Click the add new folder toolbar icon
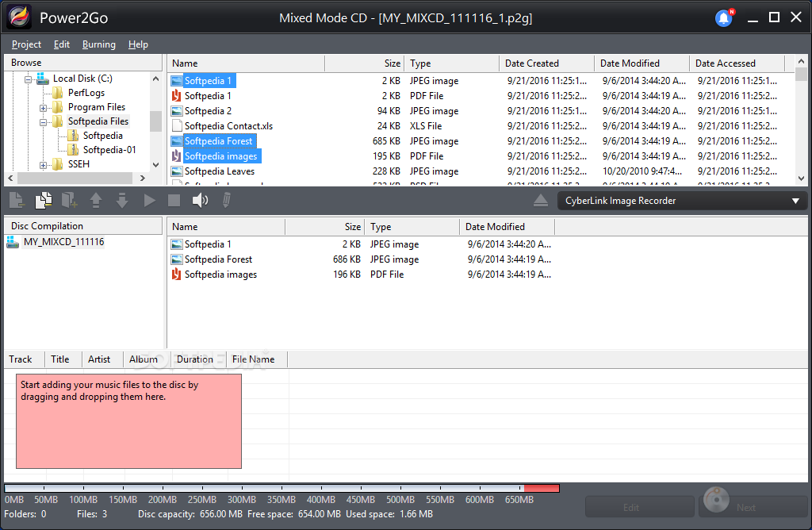Viewport: 812px width, 530px height. [70, 201]
